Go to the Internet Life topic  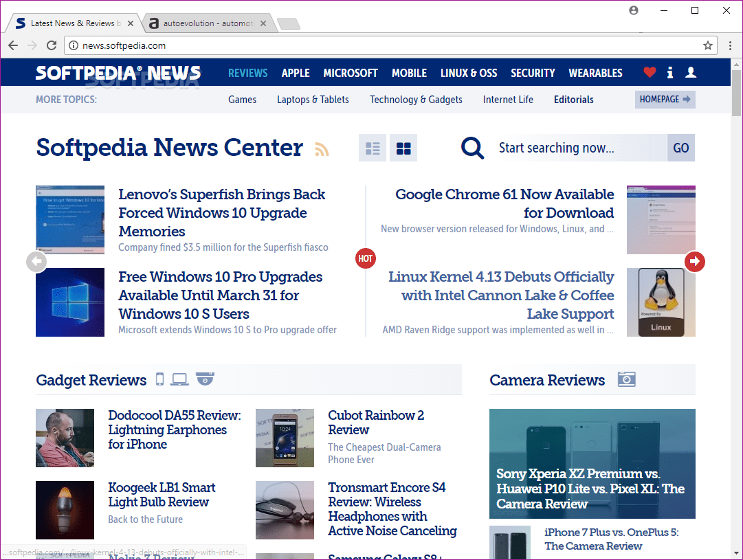pyautogui.click(x=508, y=100)
